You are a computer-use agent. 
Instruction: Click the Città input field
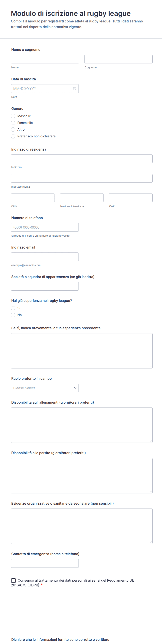point(33,198)
